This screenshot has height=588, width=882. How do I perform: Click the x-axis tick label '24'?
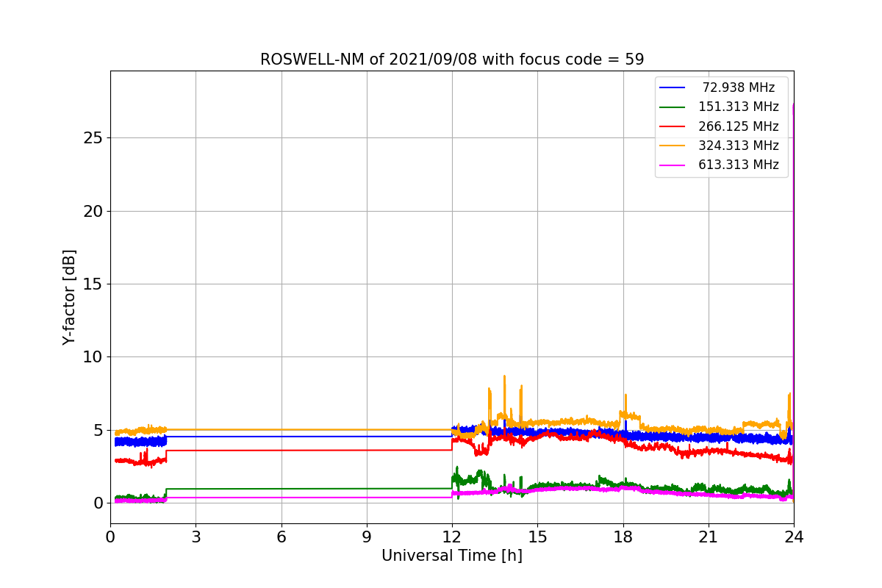pos(794,537)
